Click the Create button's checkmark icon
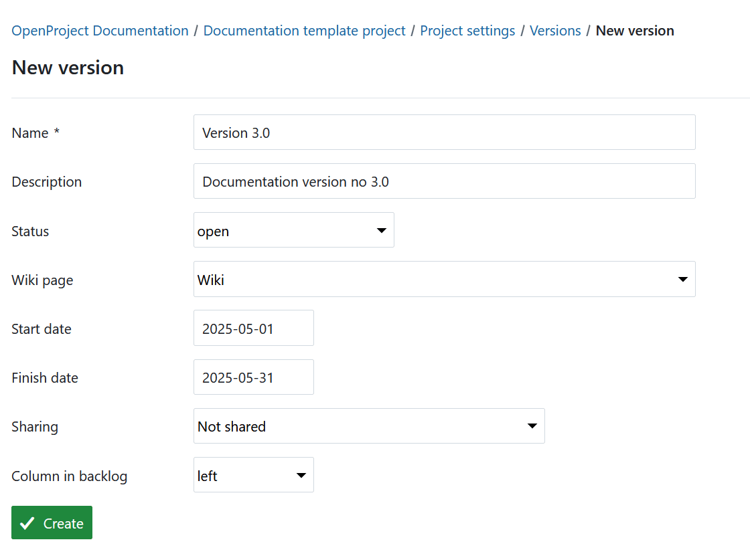The image size is (750, 560). (x=27, y=523)
